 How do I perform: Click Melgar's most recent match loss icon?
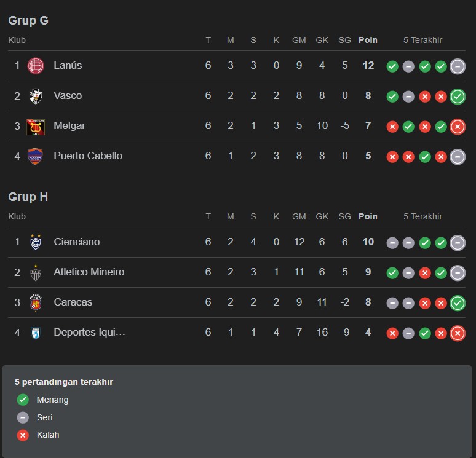click(457, 127)
